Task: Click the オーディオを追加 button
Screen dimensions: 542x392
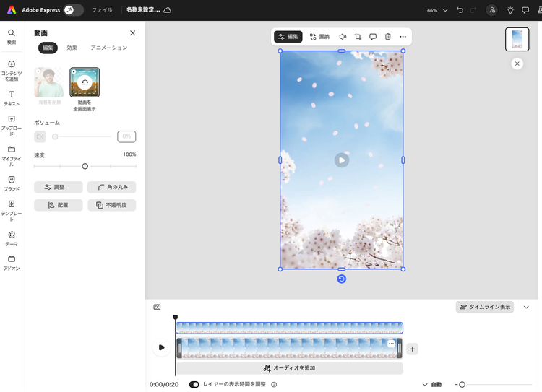Action: (x=289, y=368)
